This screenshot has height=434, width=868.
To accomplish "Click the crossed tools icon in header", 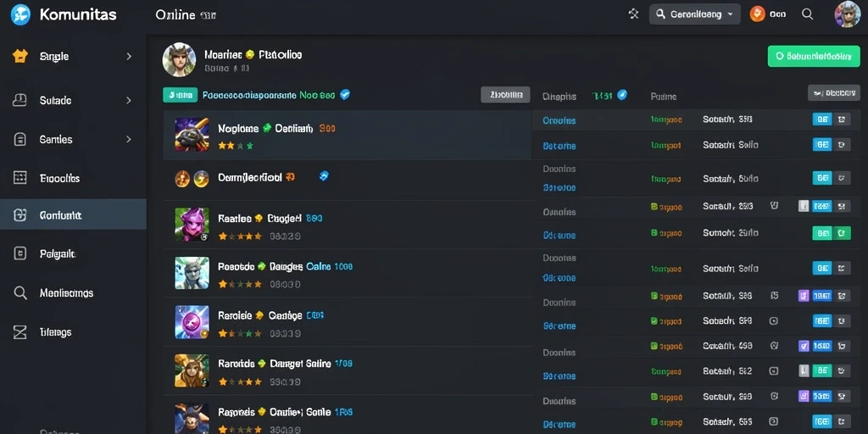I will point(634,14).
